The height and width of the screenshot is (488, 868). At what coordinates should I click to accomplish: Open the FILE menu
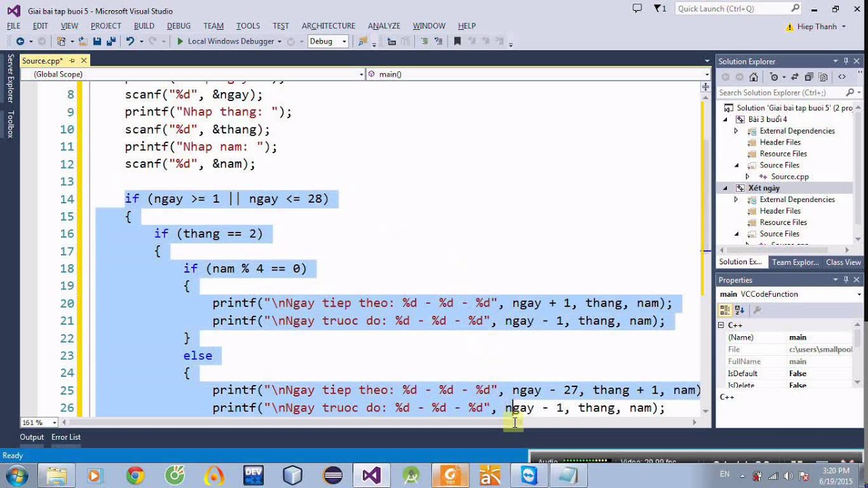coord(14,26)
